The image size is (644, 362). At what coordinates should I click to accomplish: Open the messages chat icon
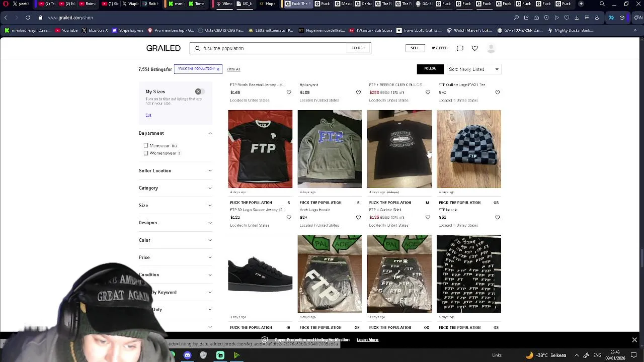pyautogui.click(x=460, y=48)
